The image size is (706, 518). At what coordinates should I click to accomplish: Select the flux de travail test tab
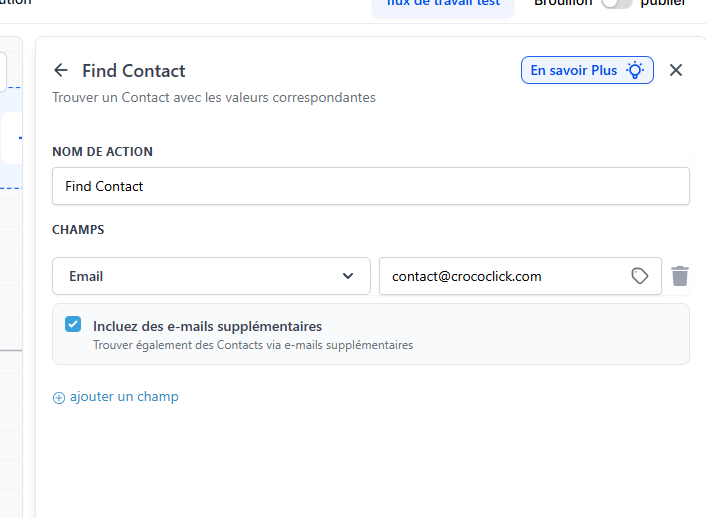(x=443, y=4)
